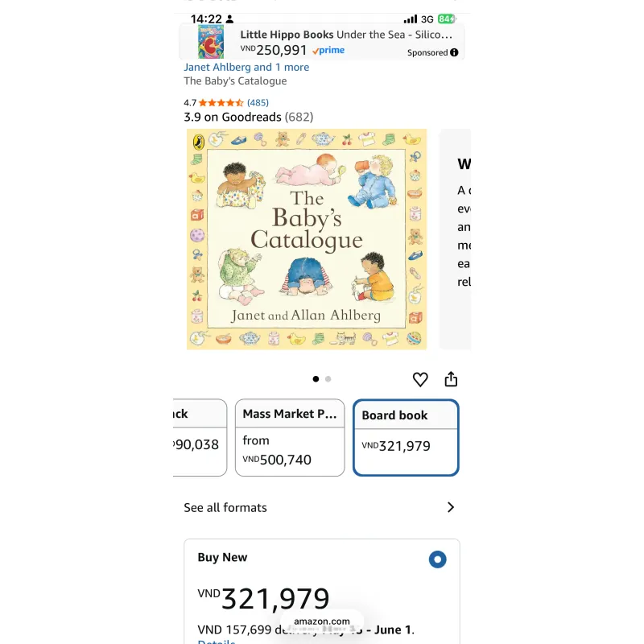This screenshot has height=644, width=644.
Task: Tap the share icon
Action: 451,378
